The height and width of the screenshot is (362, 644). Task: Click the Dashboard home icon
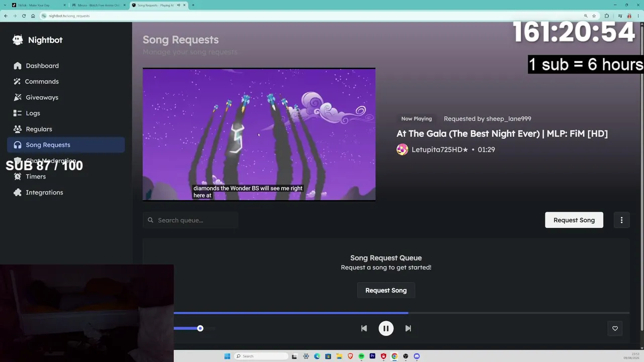pos(18,66)
